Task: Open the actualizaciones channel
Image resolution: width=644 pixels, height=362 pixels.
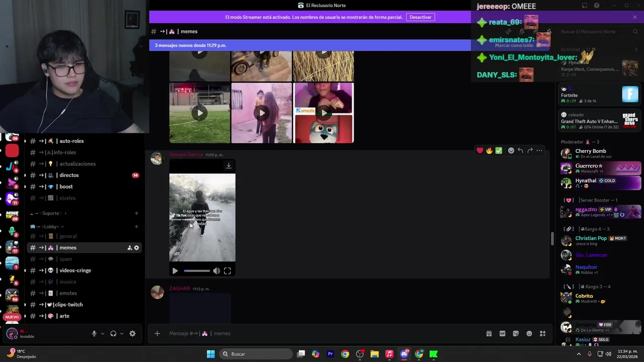Action: tap(84, 164)
